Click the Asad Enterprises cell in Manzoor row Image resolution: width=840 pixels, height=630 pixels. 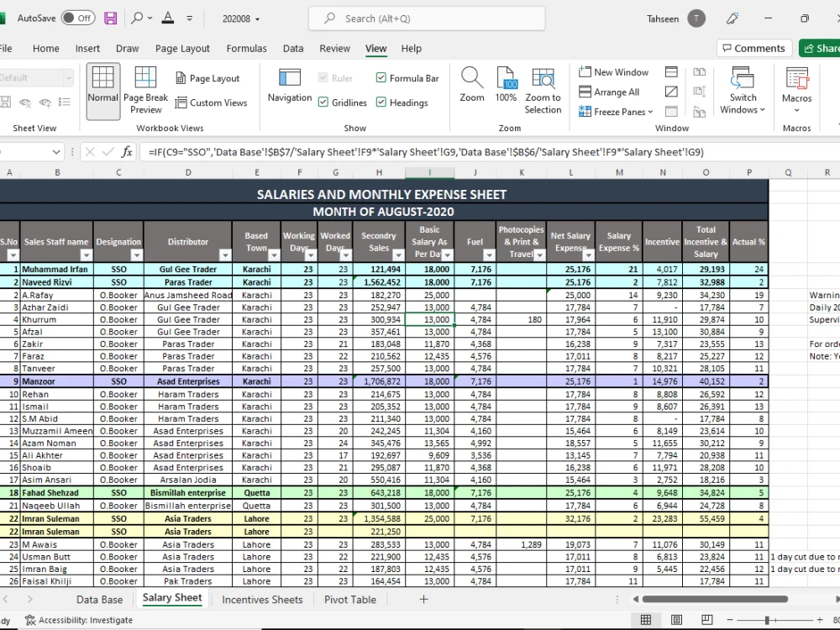(x=188, y=381)
